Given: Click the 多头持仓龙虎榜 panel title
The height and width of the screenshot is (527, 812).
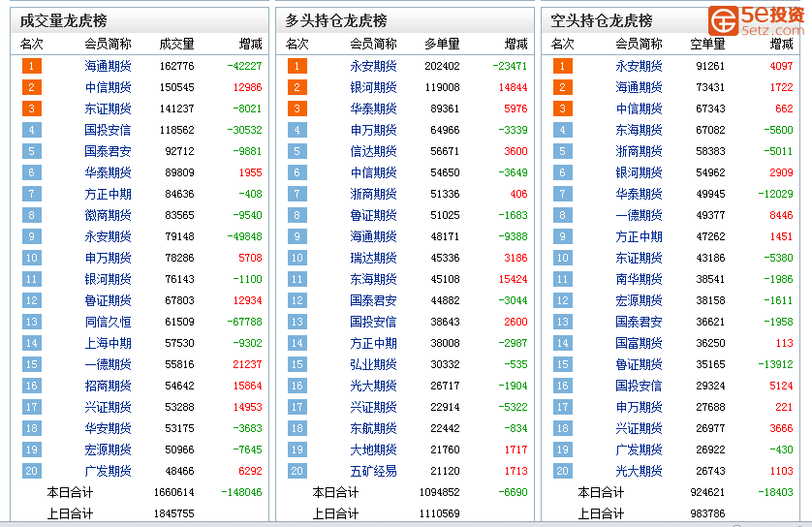Looking at the screenshot, I should click(336, 20).
